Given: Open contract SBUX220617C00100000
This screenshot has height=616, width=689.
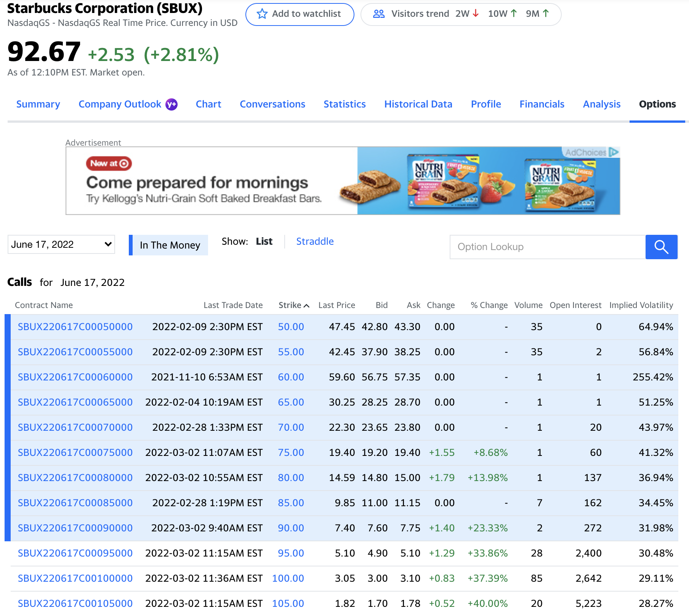Looking at the screenshot, I should pyautogui.click(x=75, y=578).
